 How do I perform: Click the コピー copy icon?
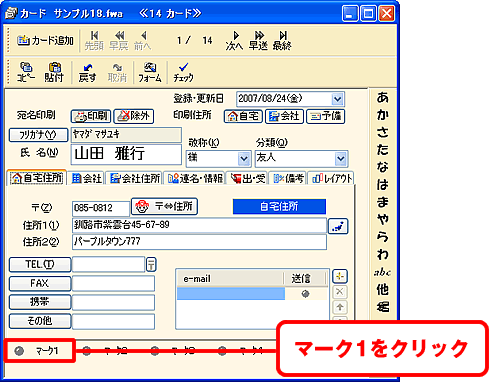click(26, 72)
